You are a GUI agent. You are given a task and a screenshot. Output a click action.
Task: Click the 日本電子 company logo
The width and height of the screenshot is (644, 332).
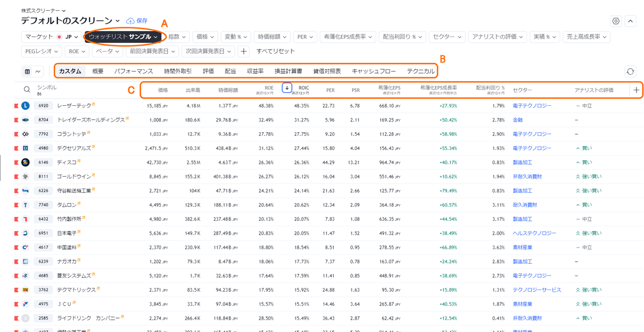pyautogui.click(x=25, y=233)
